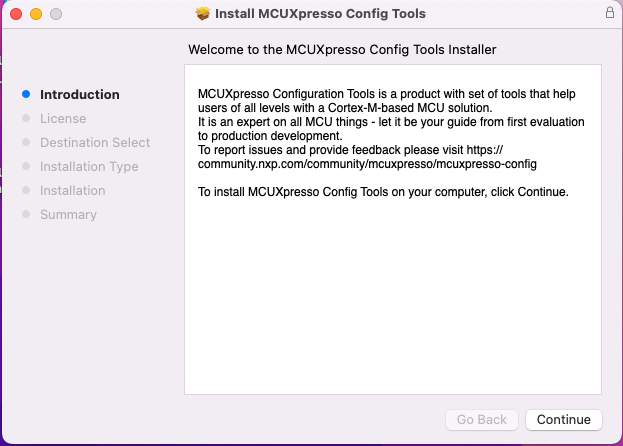
Task: Click the gray bullet beside Destination Select
Action: coord(26,142)
